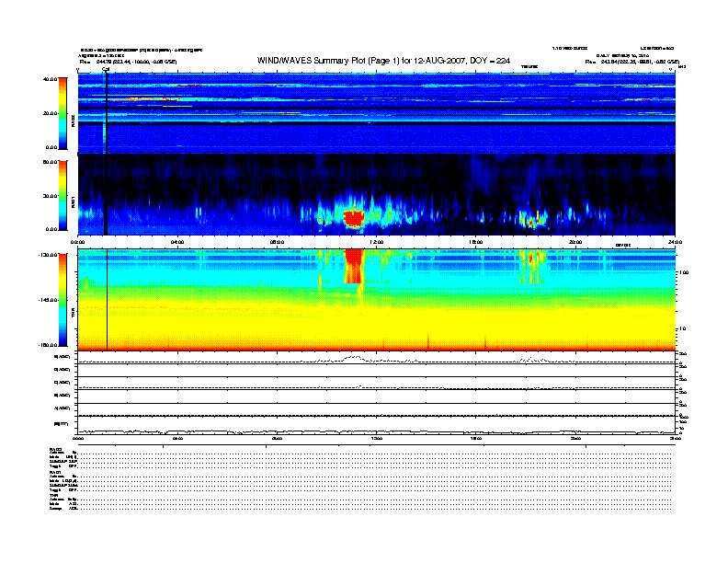Click the TNR color scale bar
The image size is (728, 563).
point(63,300)
